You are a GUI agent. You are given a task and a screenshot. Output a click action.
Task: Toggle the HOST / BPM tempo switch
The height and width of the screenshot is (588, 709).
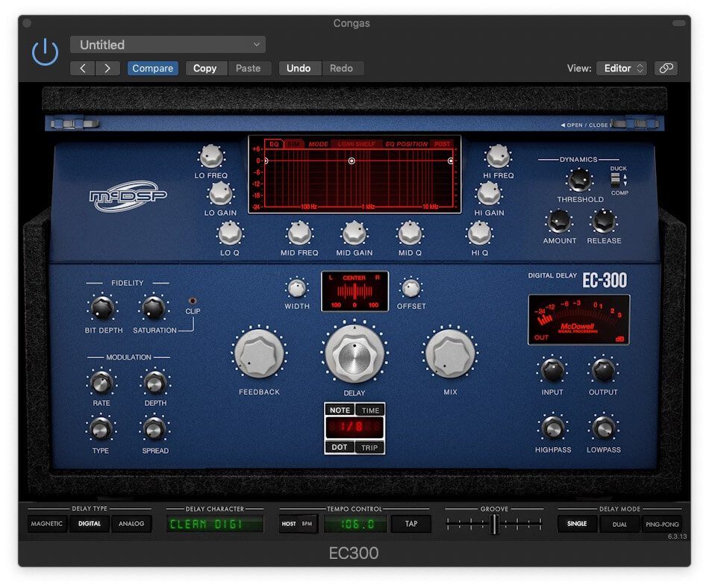(x=298, y=524)
